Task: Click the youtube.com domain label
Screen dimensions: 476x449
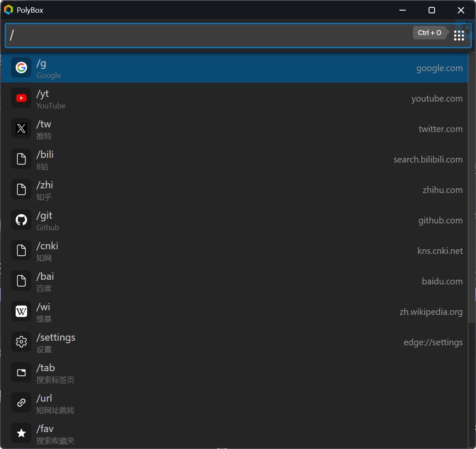Action: (437, 99)
